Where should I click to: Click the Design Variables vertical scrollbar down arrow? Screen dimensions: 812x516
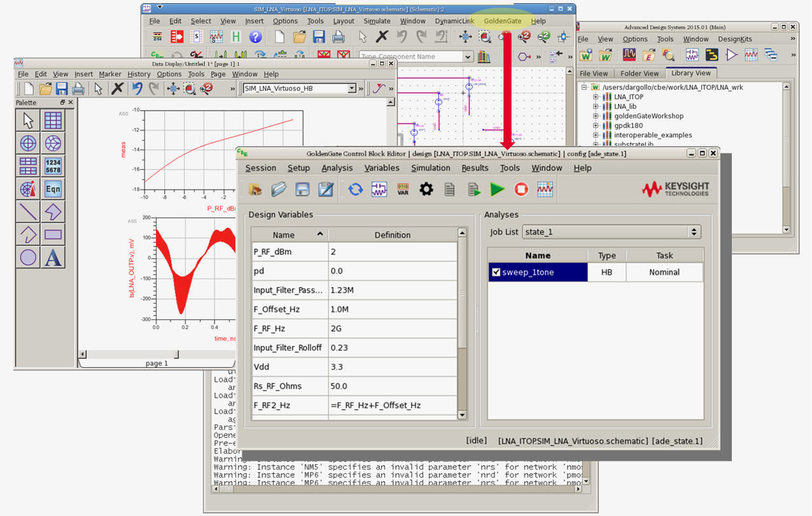click(x=463, y=415)
